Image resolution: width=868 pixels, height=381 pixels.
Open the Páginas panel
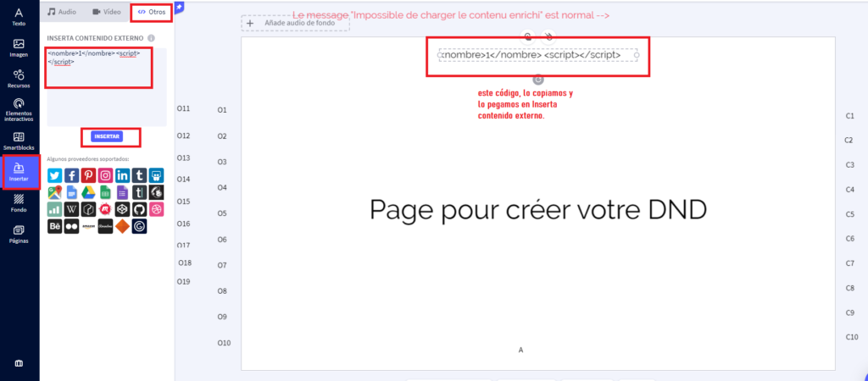[19, 234]
